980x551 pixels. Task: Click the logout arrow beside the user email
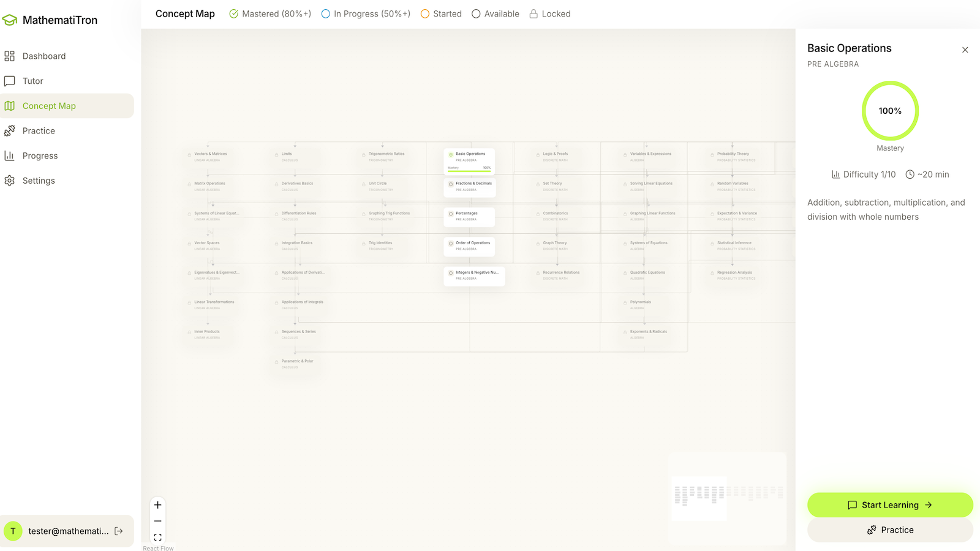(x=118, y=531)
